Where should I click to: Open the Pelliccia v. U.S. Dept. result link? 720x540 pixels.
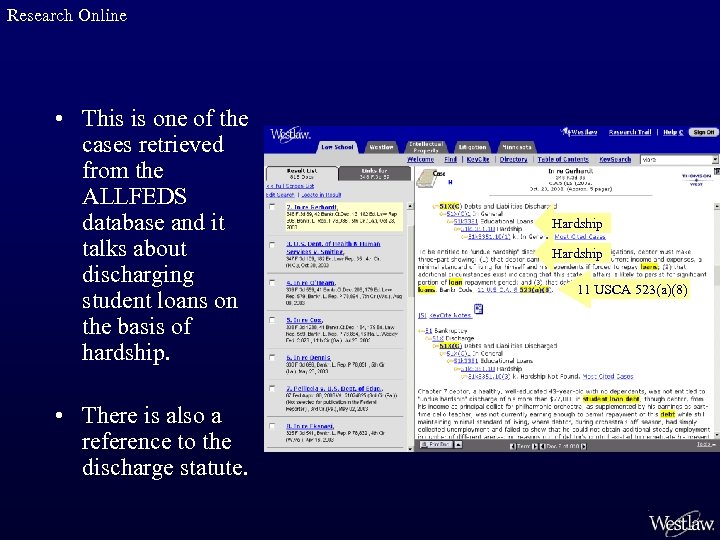[334, 388]
